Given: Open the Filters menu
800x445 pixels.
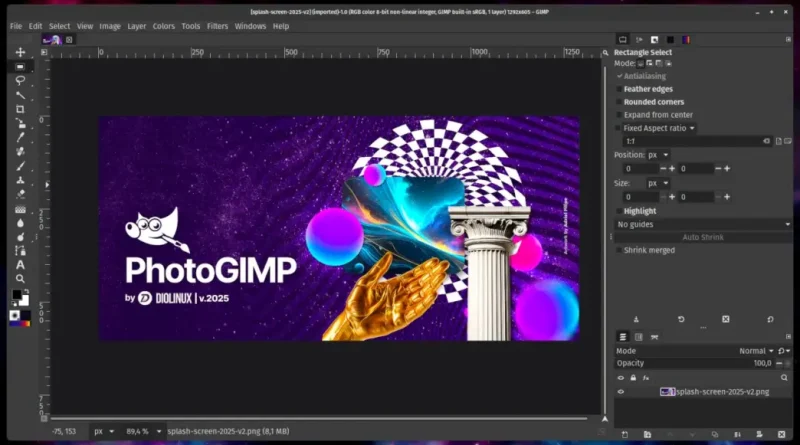Looking at the screenshot, I should click(217, 26).
